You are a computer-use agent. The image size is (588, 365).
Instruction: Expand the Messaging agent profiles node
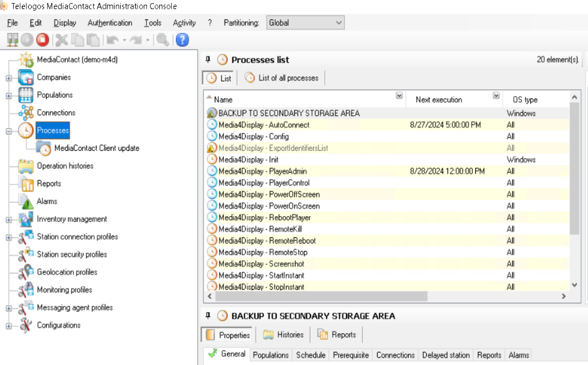click(9, 308)
